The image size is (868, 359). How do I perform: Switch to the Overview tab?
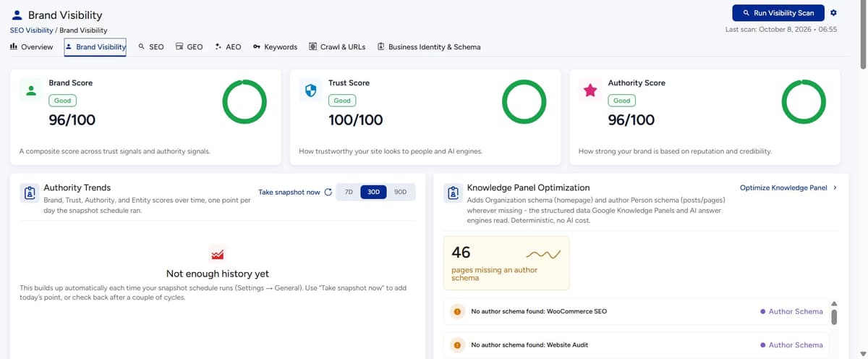pyautogui.click(x=31, y=46)
